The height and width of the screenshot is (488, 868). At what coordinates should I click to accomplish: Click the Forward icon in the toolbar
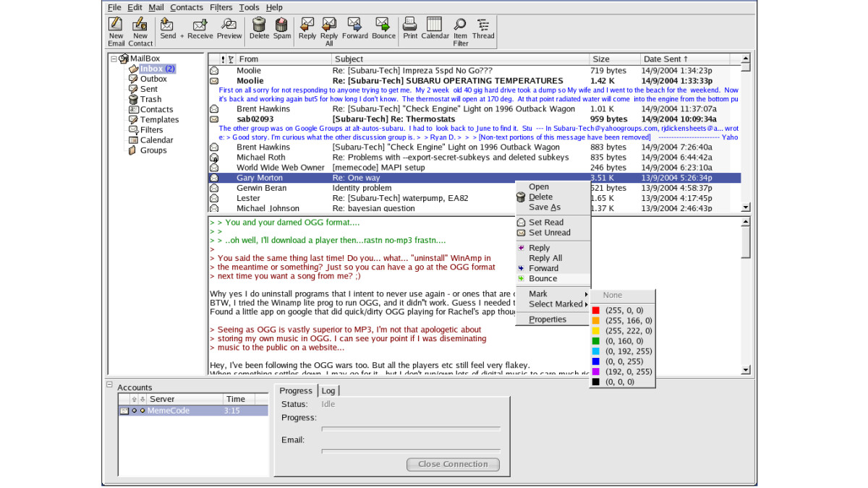click(x=355, y=28)
